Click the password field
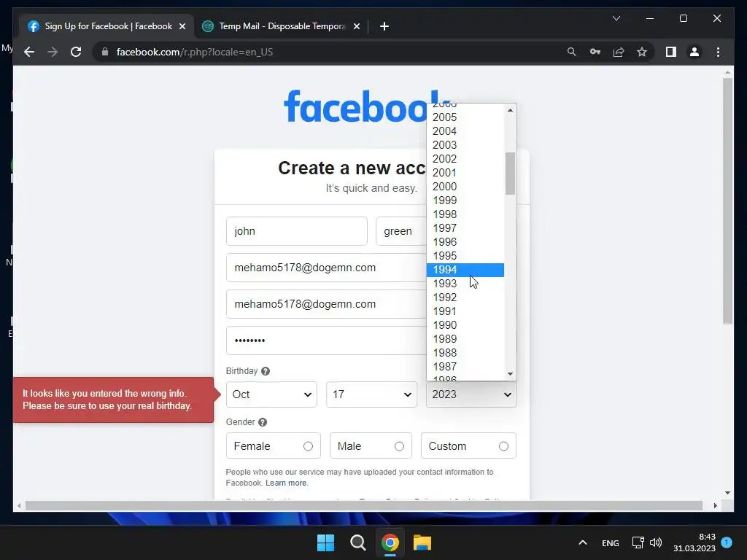 [x=326, y=341]
